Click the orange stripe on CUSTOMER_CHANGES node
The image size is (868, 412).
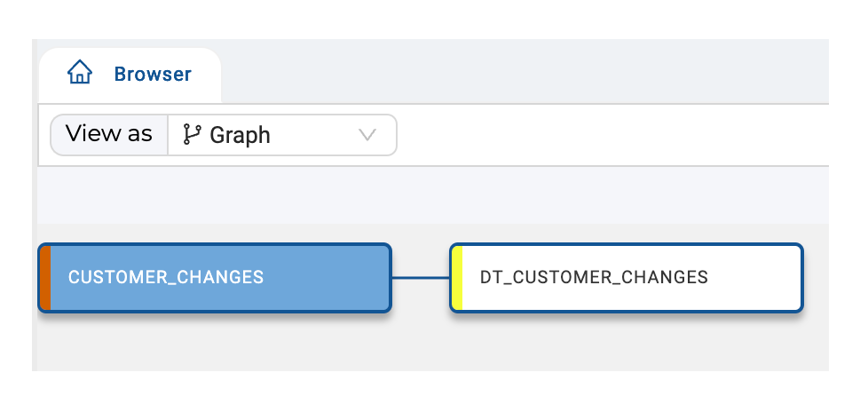(45, 278)
